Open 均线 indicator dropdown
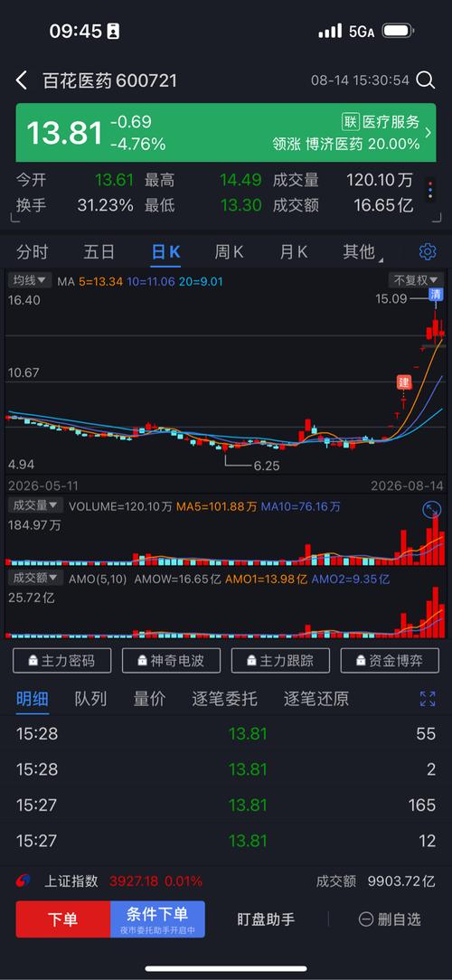The image size is (452, 980). [x=31, y=280]
